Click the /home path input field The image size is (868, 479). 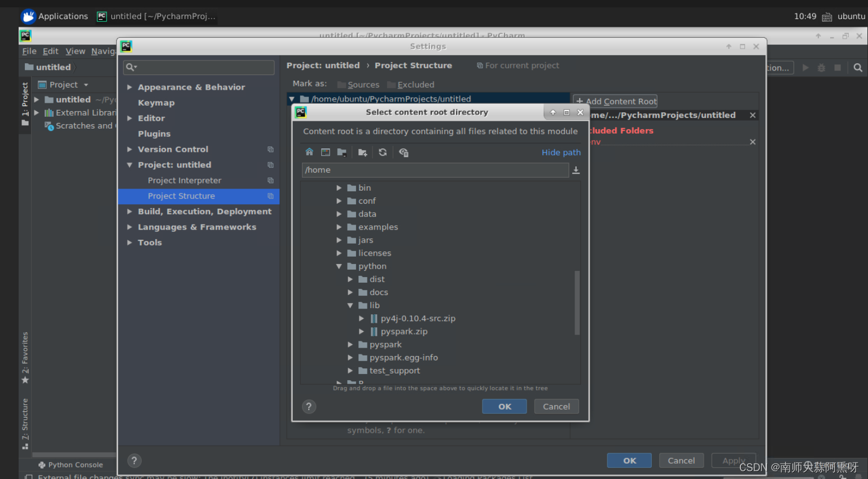(x=435, y=170)
